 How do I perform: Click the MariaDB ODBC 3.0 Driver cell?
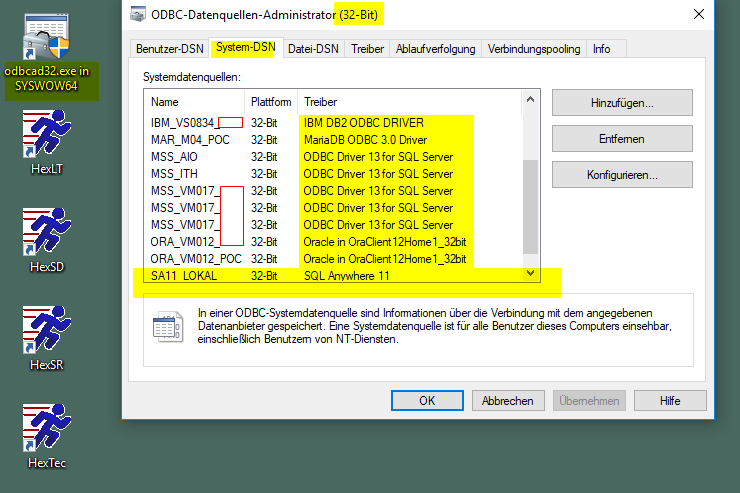[365, 140]
